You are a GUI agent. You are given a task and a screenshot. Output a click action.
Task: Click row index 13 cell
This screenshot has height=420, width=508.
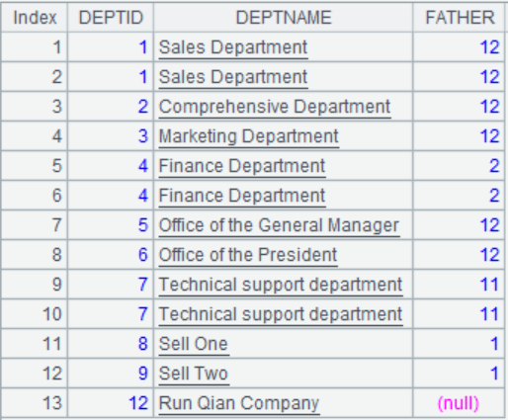point(35,403)
